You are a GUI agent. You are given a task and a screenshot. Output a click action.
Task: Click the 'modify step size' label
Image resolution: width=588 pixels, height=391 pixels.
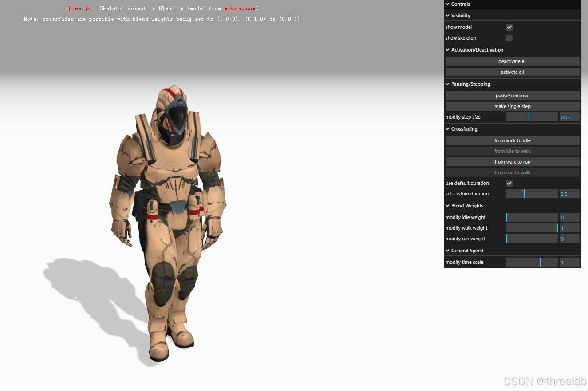pos(463,117)
